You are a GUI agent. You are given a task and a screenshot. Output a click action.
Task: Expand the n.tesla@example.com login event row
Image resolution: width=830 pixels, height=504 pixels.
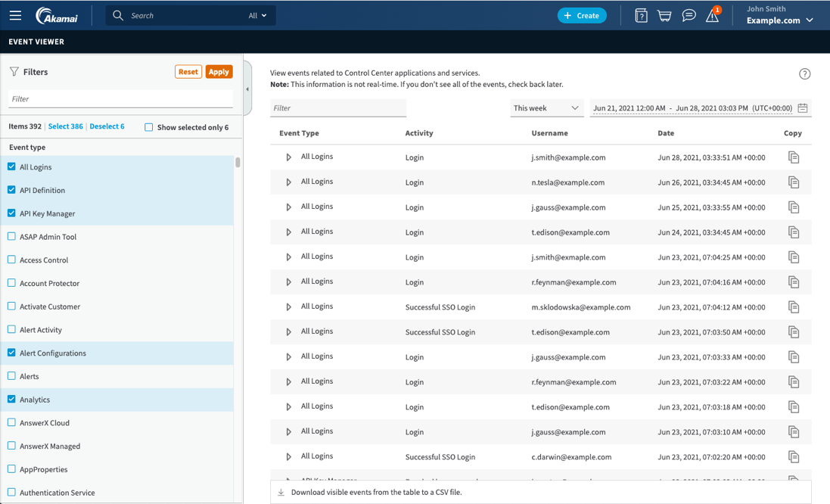pyautogui.click(x=288, y=182)
